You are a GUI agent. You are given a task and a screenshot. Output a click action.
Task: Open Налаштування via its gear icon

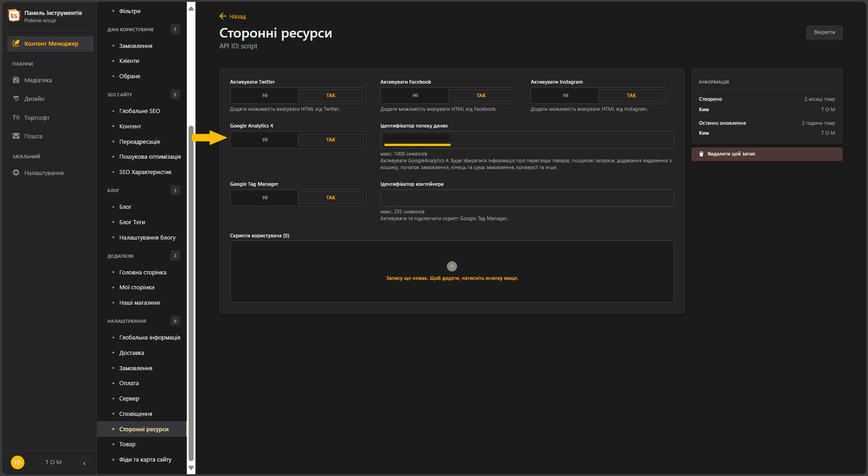[16, 172]
